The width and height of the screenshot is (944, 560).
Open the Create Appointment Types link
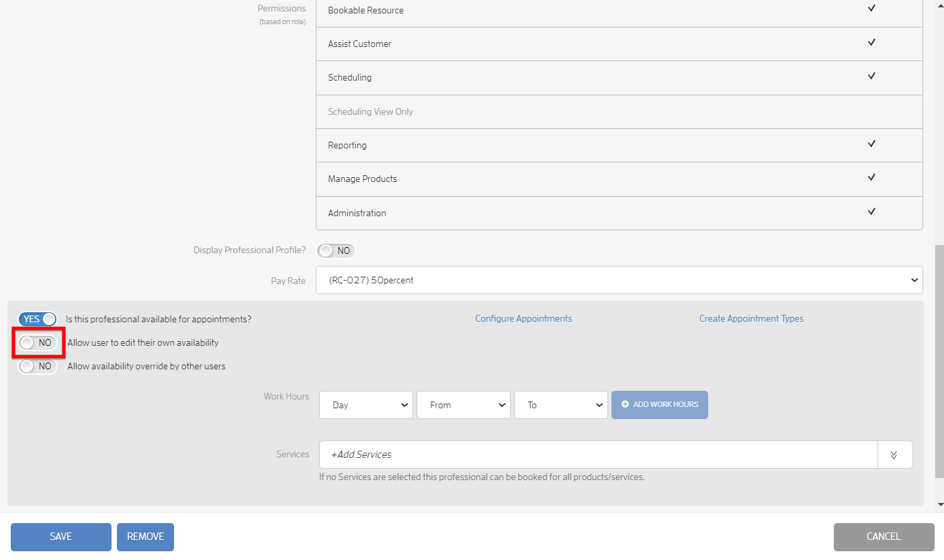point(751,318)
